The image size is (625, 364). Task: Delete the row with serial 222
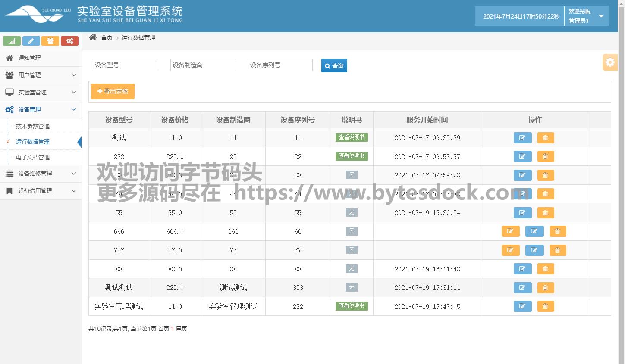545,306
